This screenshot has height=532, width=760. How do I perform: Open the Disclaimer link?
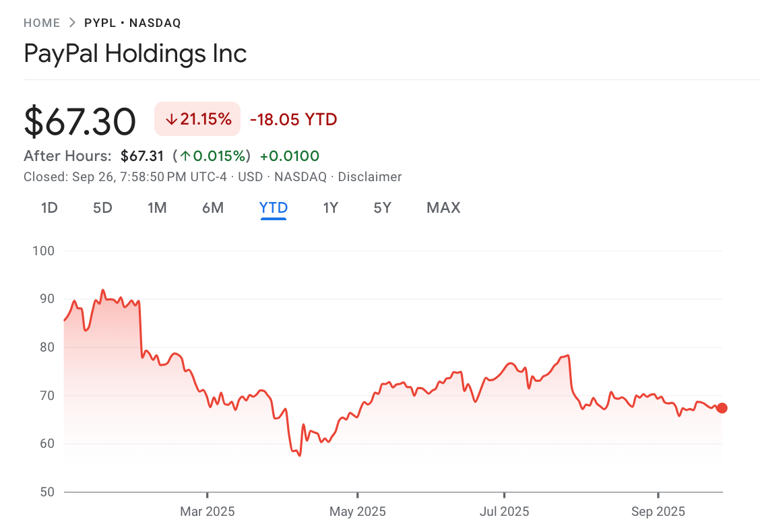coord(369,176)
